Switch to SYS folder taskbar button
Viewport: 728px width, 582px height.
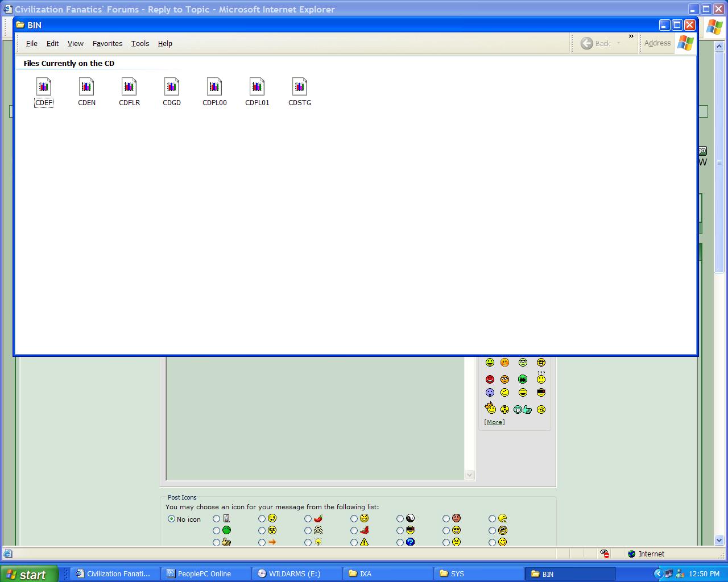click(479, 574)
